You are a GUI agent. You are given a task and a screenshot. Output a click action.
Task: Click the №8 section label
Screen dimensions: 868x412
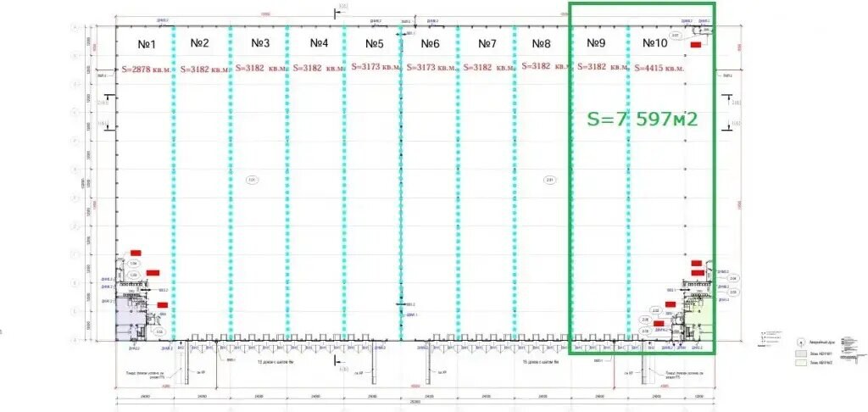tap(542, 43)
